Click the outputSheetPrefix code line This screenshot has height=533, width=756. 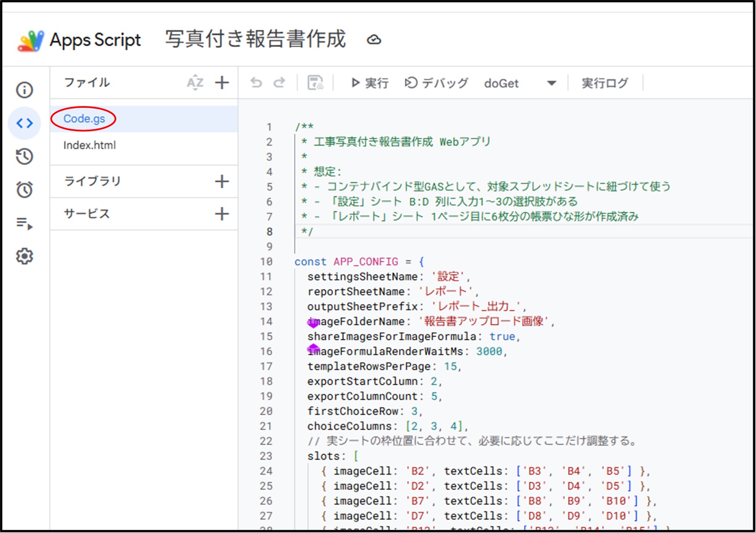click(417, 307)
